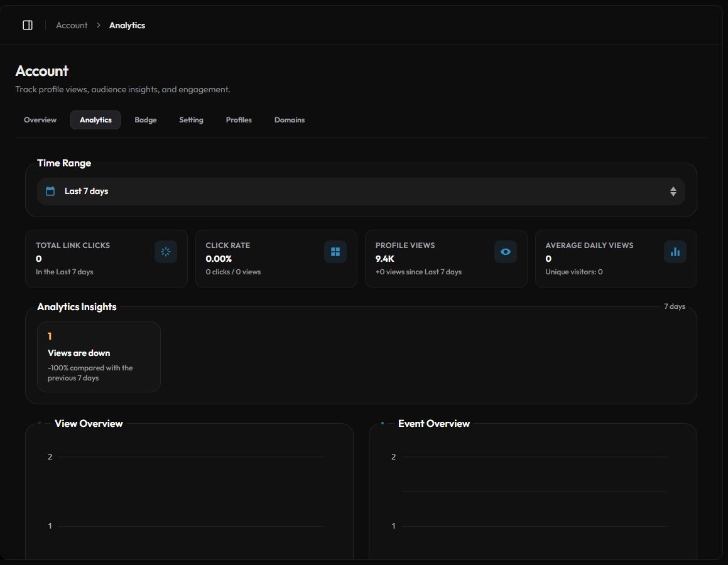
Task: Click '+0 views since Last 7 days' text
Action: pyautogui.click(x=418, y=272)
